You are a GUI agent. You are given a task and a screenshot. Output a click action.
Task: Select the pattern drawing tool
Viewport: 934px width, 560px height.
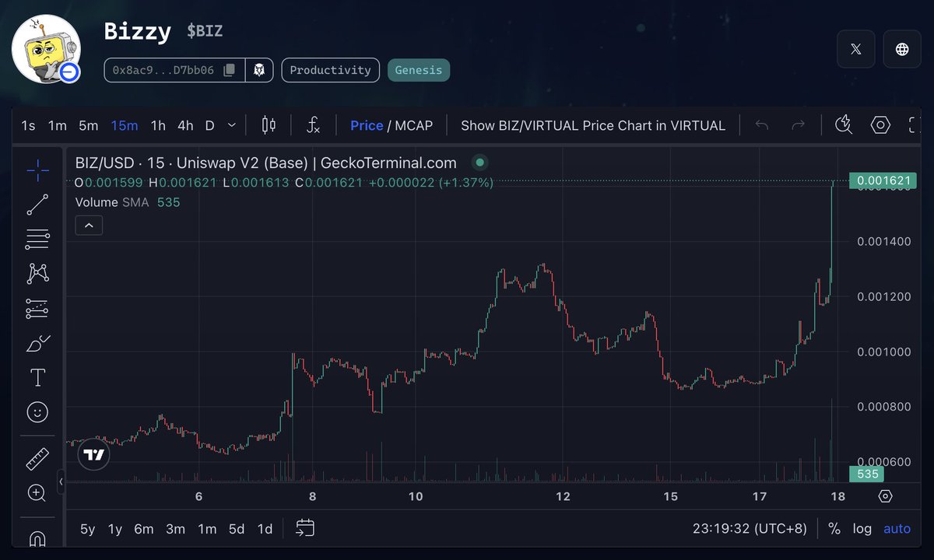37,273
